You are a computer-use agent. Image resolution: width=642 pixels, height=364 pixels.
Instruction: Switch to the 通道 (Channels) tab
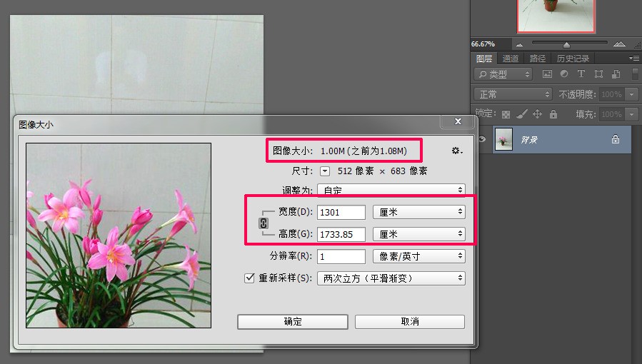[510, 59]
